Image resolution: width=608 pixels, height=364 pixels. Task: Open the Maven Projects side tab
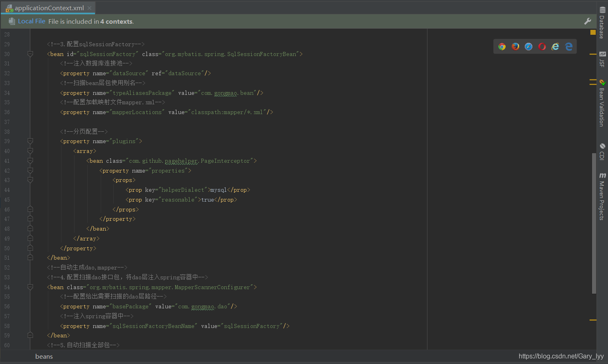pyautogui.click(x=602, y=196)
